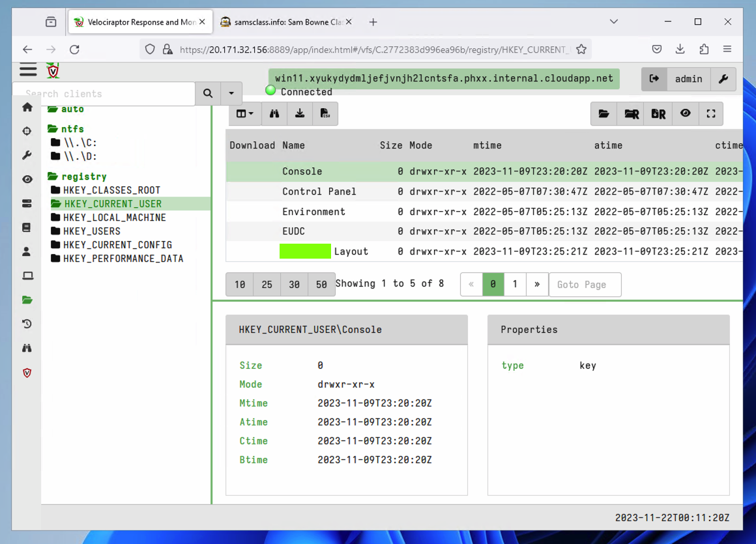Bookmark this page star icon
The width and height of the screenshot is (756, 544).
click(x=581, y=49)
